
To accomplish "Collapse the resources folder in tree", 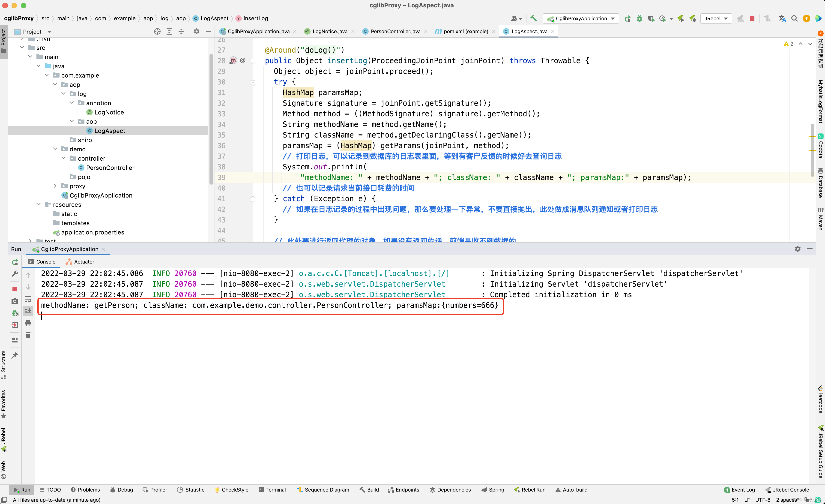I will 39,204.
